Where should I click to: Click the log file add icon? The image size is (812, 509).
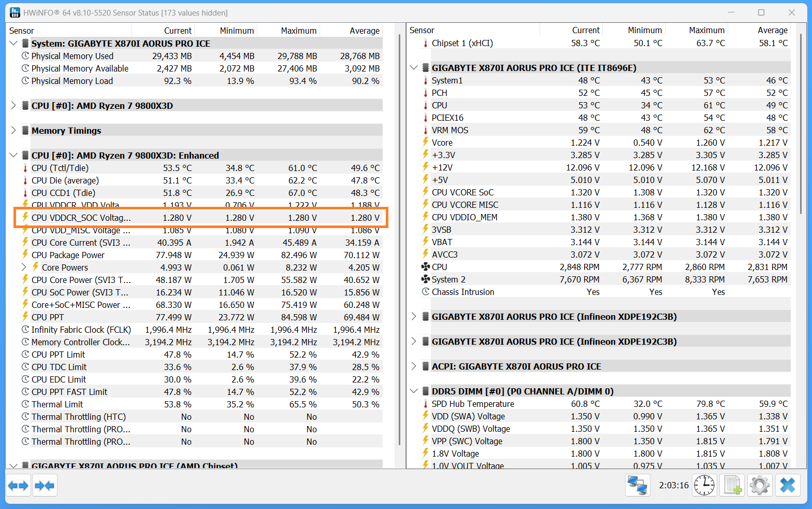pyautogui.click(x=732, y=486)
